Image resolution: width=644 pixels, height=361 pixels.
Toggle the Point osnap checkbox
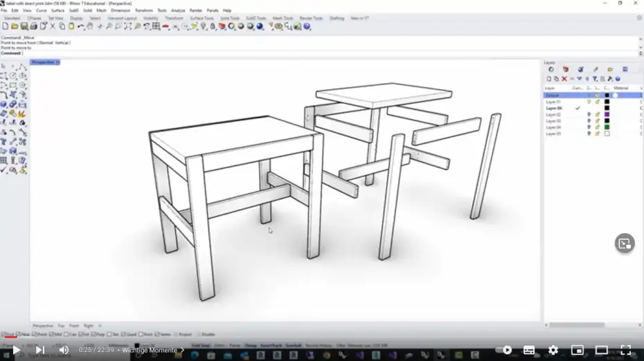pyautogui.click(x=35, y=334)
